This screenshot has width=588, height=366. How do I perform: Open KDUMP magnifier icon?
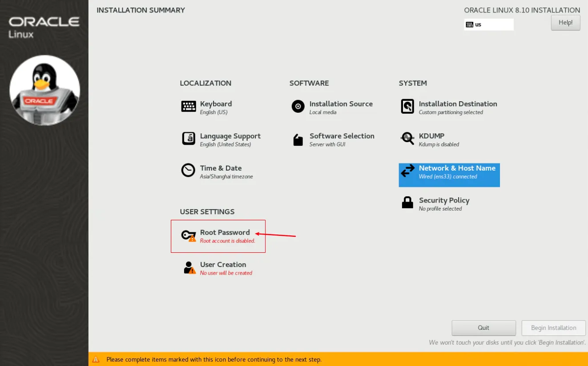pos(407,139)
